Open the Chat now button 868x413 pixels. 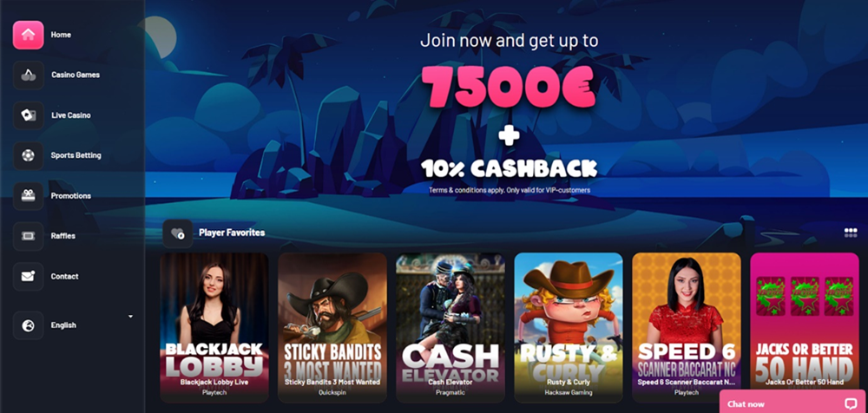(793, 402)
